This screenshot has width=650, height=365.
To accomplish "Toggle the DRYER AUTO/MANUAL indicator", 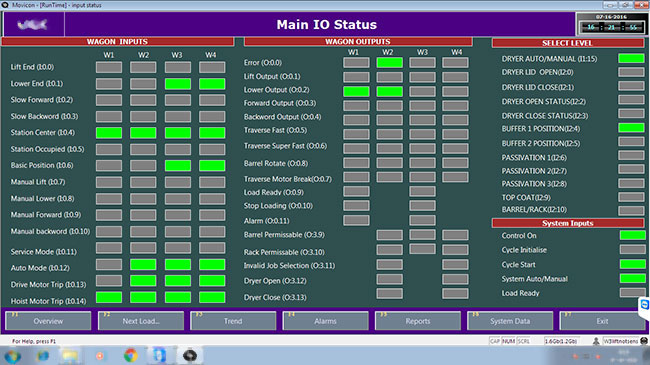I will 631,58.
